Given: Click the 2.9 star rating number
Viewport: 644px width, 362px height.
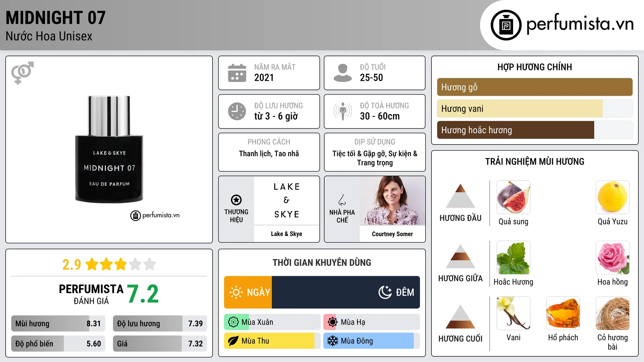Looking at the screenshot, I should (x=72, y=265).
